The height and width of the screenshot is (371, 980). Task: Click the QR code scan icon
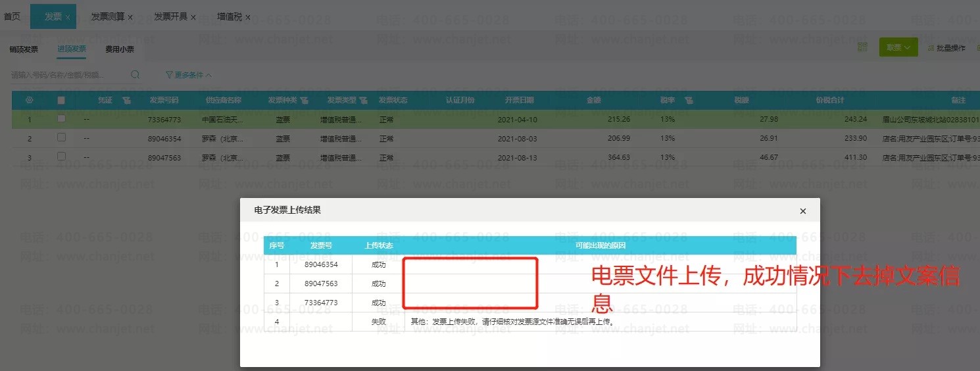(863, 47)
